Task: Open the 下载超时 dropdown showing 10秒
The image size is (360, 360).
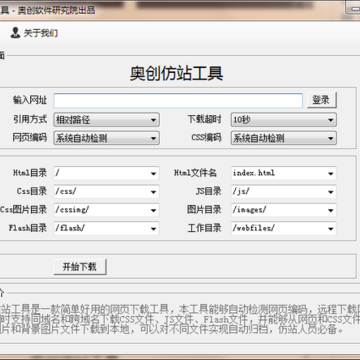Action: point(284,120)
